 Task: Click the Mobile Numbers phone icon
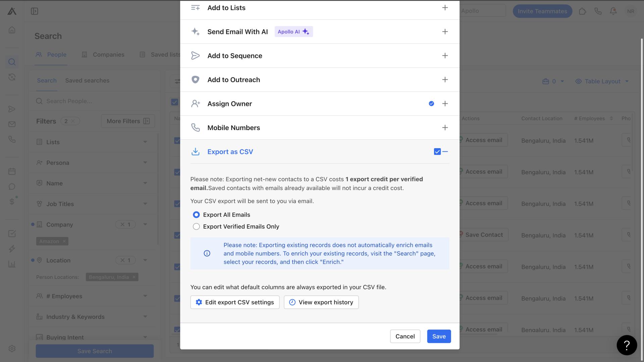[x=195, y=127]
